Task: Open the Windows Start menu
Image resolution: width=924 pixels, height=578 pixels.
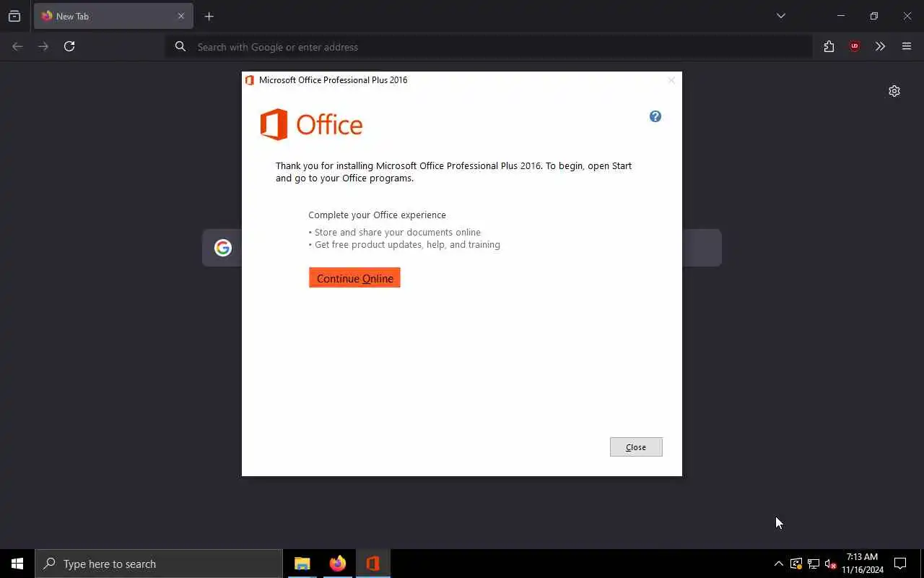Action: click(17, 564)
